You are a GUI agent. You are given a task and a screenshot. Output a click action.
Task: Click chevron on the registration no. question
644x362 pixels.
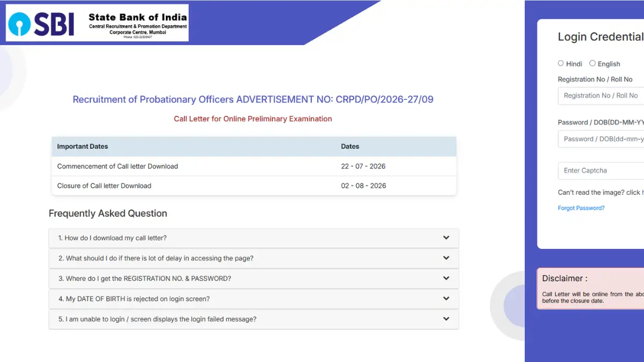pos(446,278)
